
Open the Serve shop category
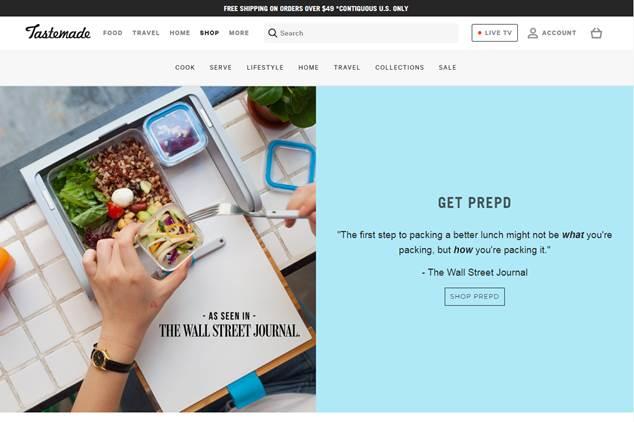220,68
